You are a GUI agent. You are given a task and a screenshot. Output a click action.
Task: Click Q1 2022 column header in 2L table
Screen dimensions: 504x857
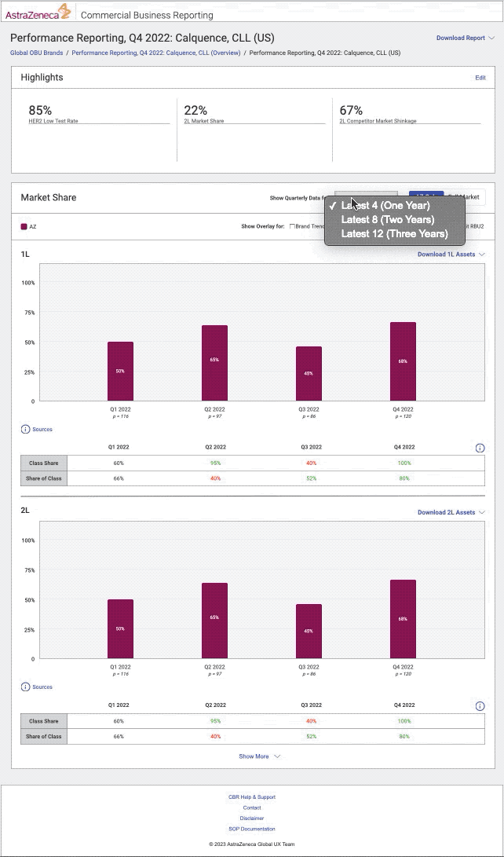click(x=119, y=705)
